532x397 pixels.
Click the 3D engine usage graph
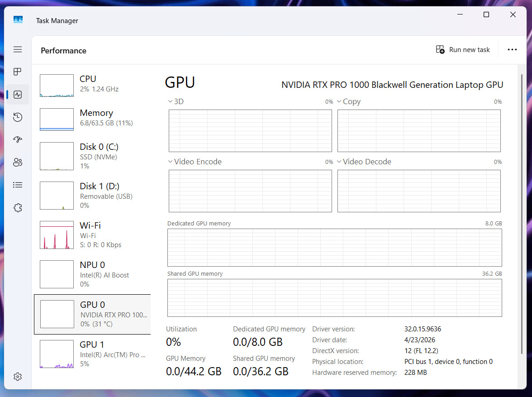(x=251, y=131)
